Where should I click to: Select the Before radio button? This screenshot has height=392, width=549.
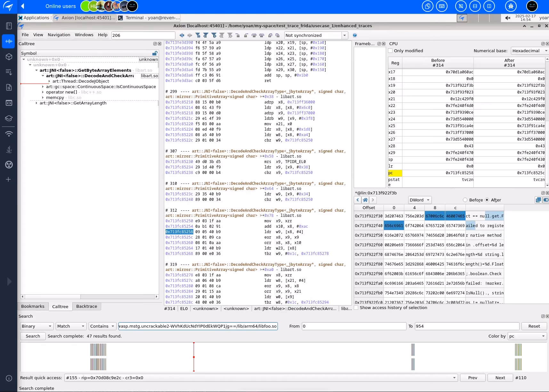coord(465,200)
